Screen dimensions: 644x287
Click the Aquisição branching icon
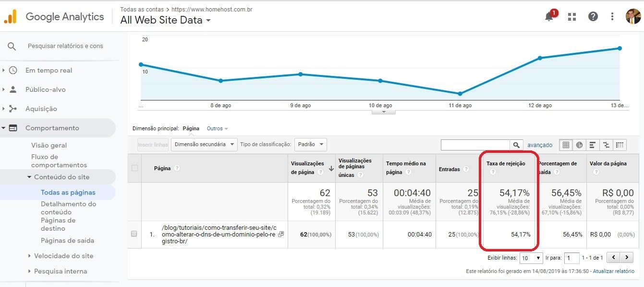coord(13,109)
